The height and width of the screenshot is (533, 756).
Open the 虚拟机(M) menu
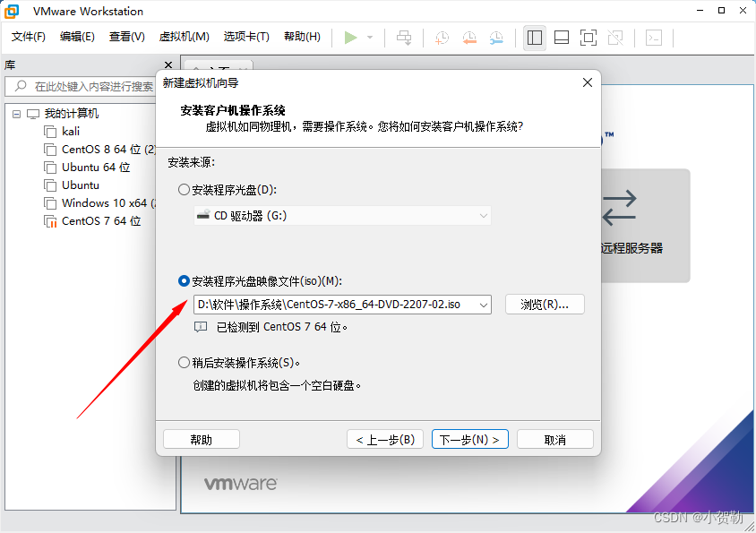pos(185,37)
